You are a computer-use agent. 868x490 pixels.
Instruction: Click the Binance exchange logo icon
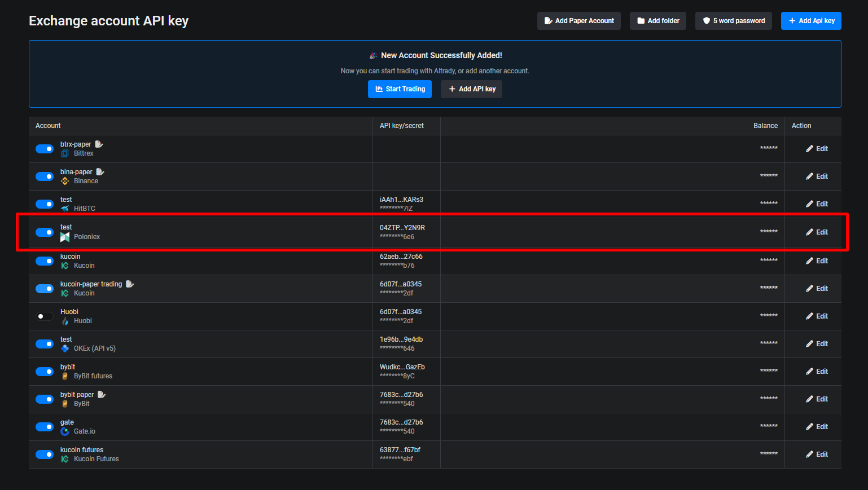point(65,181)
